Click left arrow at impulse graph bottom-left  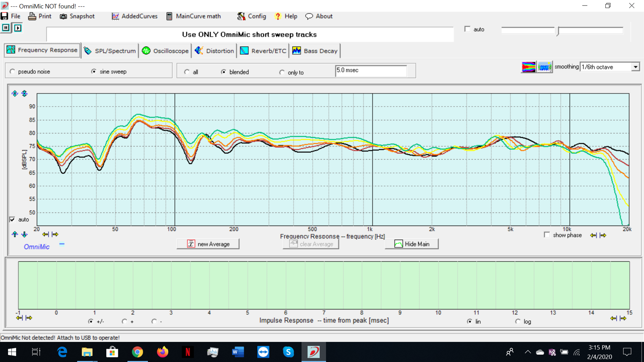pyautogui.click(x=19, y=318)
